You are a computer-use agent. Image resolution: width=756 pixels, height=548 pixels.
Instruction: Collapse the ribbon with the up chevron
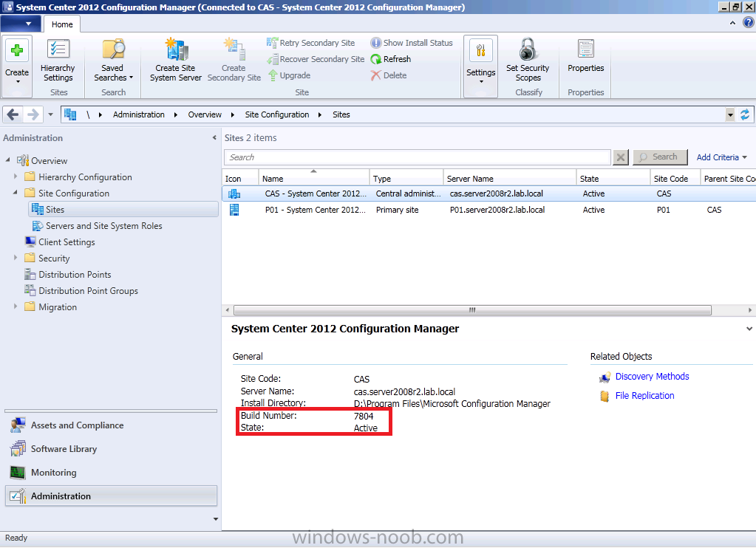point(732,23)
